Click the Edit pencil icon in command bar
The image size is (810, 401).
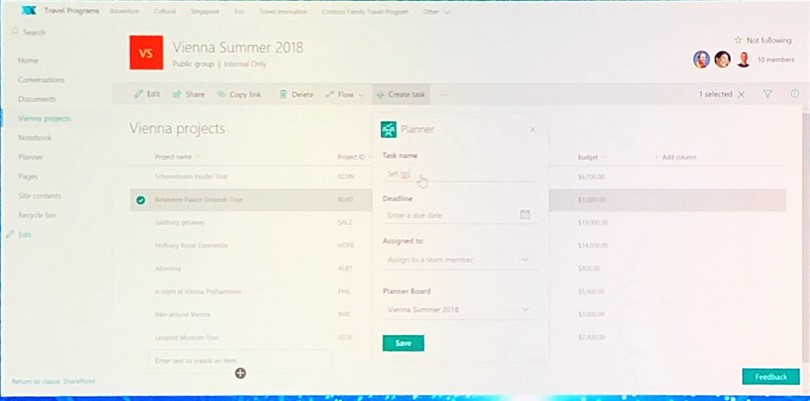point(138,94)
